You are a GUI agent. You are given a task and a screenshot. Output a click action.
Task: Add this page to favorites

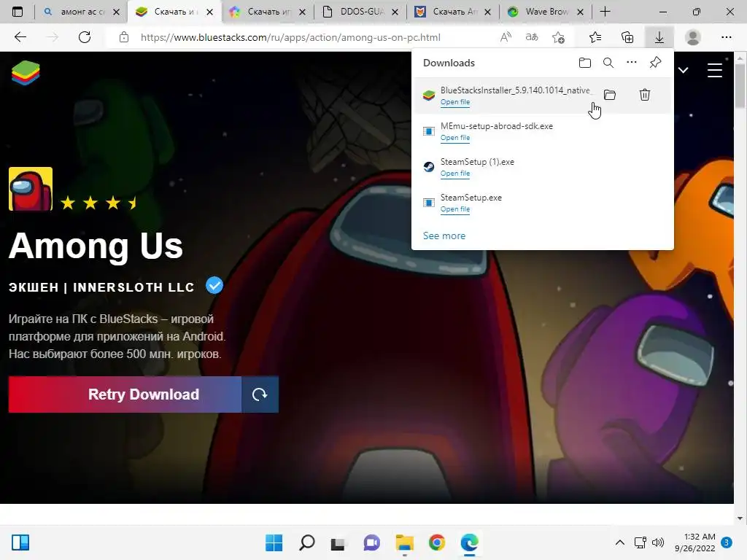tap(558, 37)
